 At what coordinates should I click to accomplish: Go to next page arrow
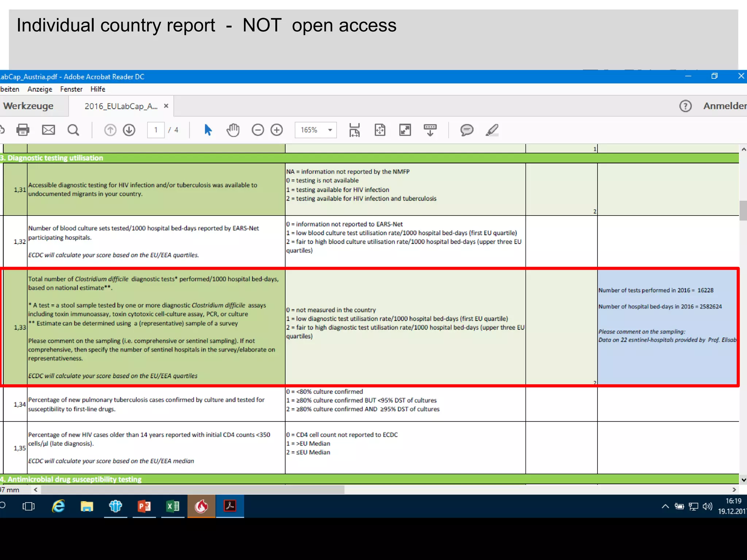tap(129, 130)
